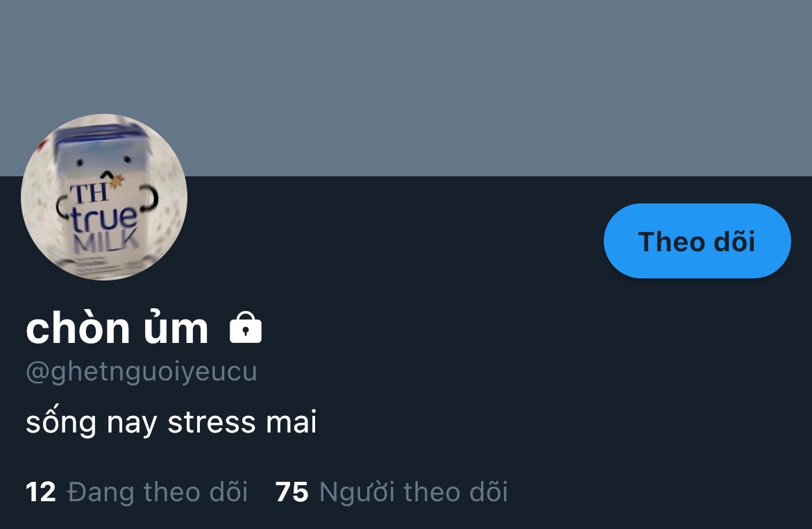The width and height of the screenshot is (812, 529).
Task: Open the gray profile header banner
Action: pos(406,88)
